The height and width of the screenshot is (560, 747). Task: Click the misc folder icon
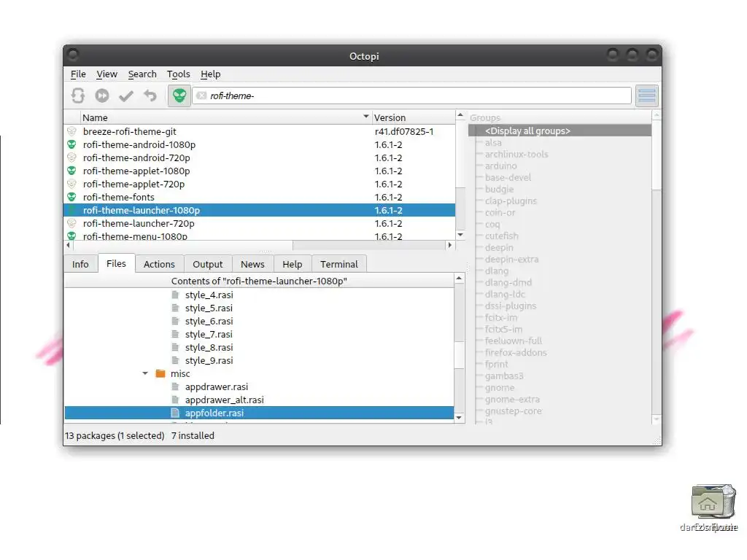point(160,374)
